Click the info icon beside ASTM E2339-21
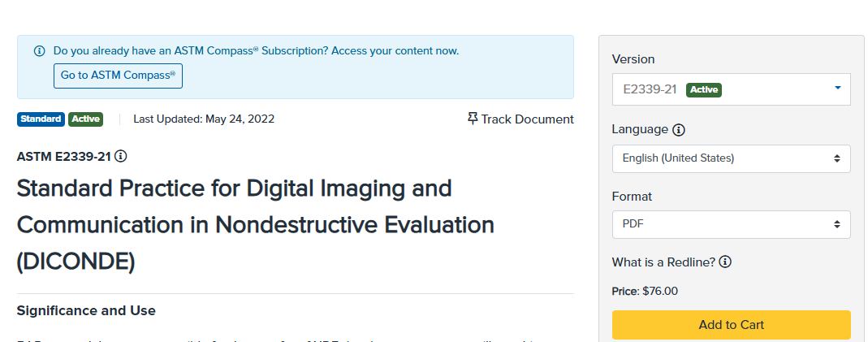The height and width of the screenshot is (342, 868). click(121, 157)
